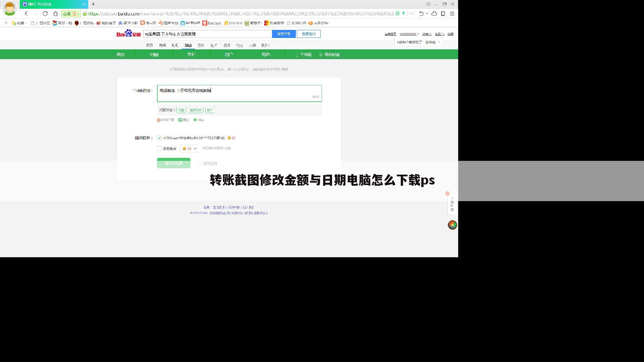Click the green lightning speed-mode icon

404,13
